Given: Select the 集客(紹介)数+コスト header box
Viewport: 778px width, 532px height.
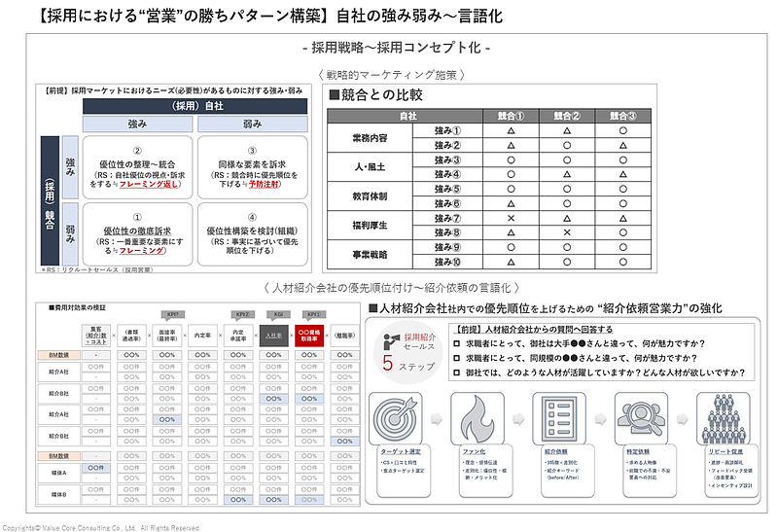Looking at the screenshot, I should [x=95, y=336].
